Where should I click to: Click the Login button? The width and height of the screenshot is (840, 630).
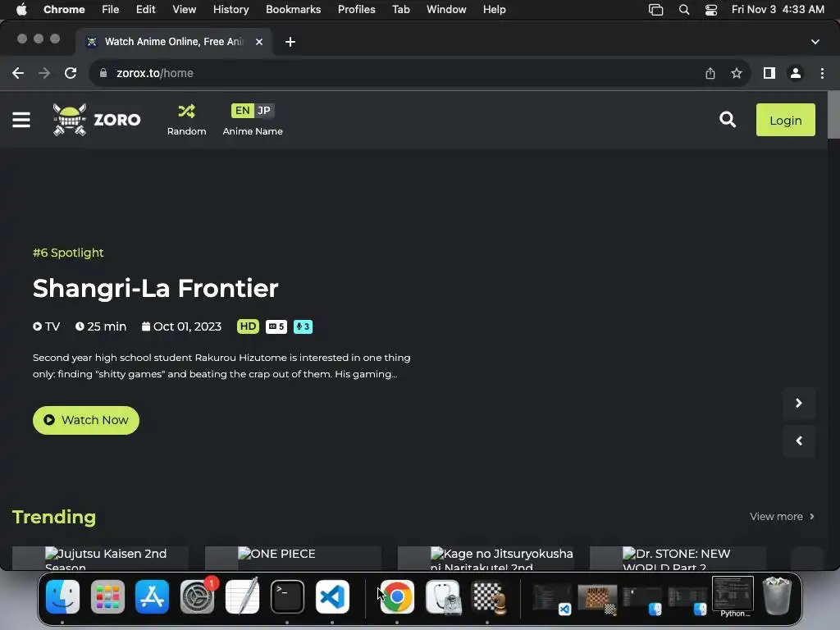click(785, 120)
